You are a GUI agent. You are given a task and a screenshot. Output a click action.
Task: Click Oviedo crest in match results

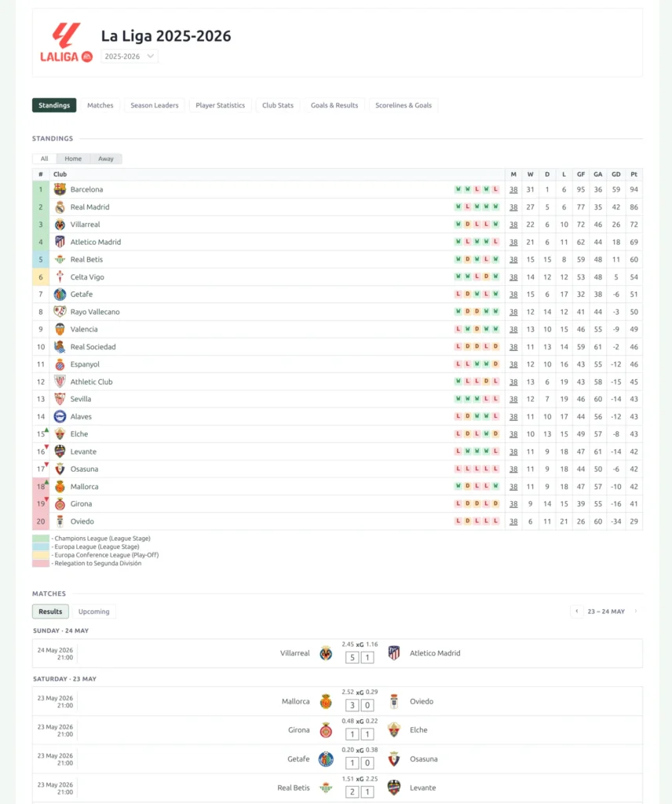[x=393, y=701]
